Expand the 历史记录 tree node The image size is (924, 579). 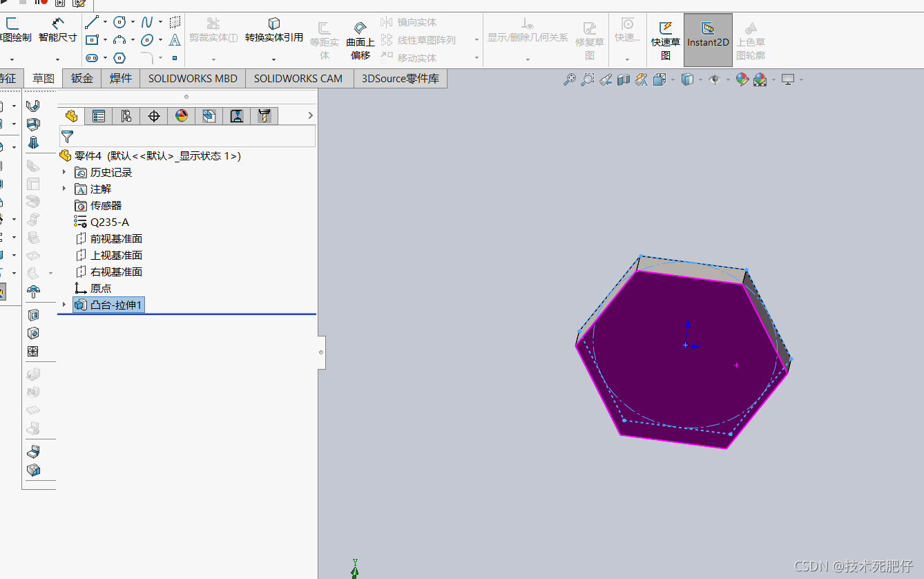point(65,172)
